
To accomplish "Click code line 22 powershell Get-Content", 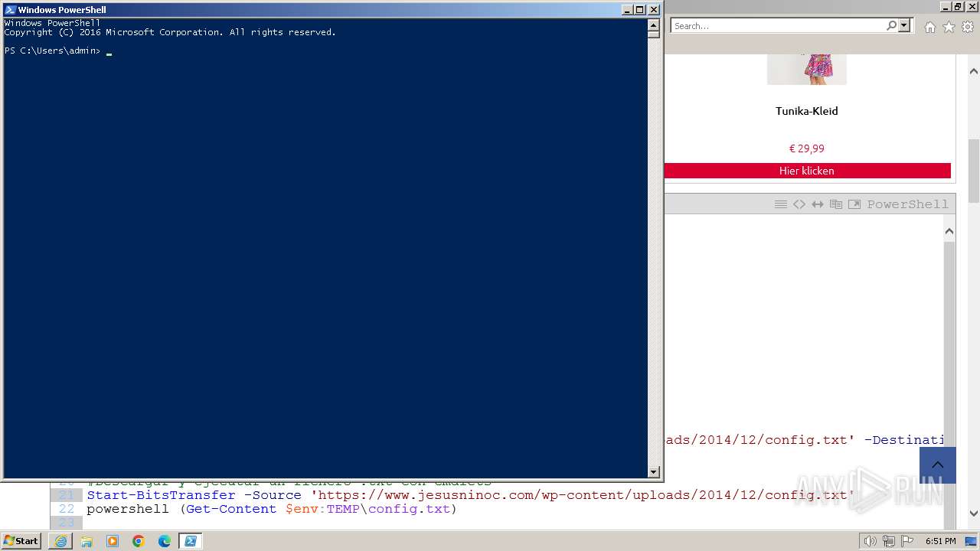I will pyautogui.click(x=271, y=509).
